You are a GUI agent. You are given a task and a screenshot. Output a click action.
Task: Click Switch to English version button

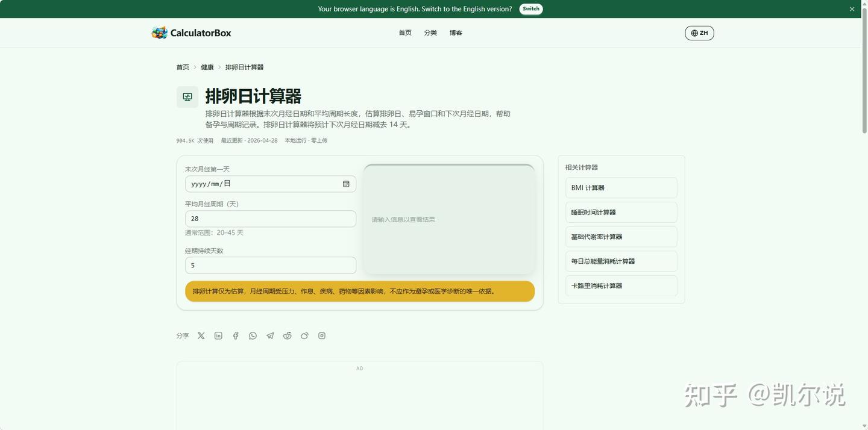tap(531, 9)
